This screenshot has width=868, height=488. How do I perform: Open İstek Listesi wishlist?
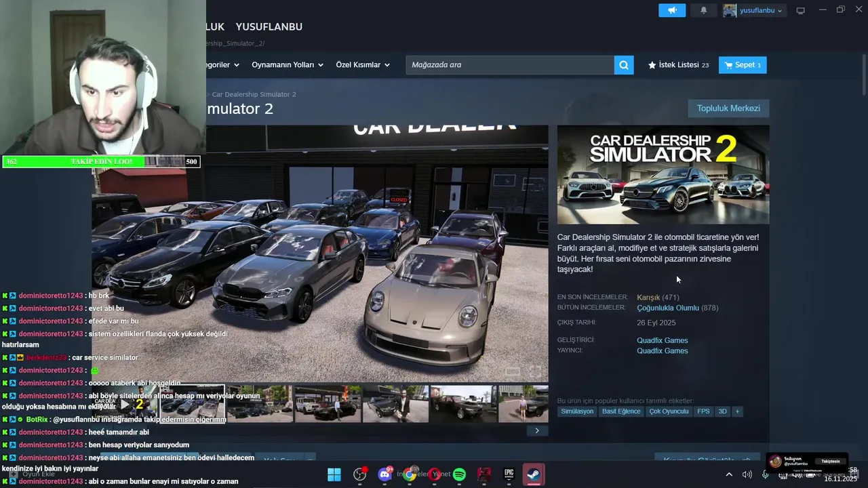pos(678,65)
